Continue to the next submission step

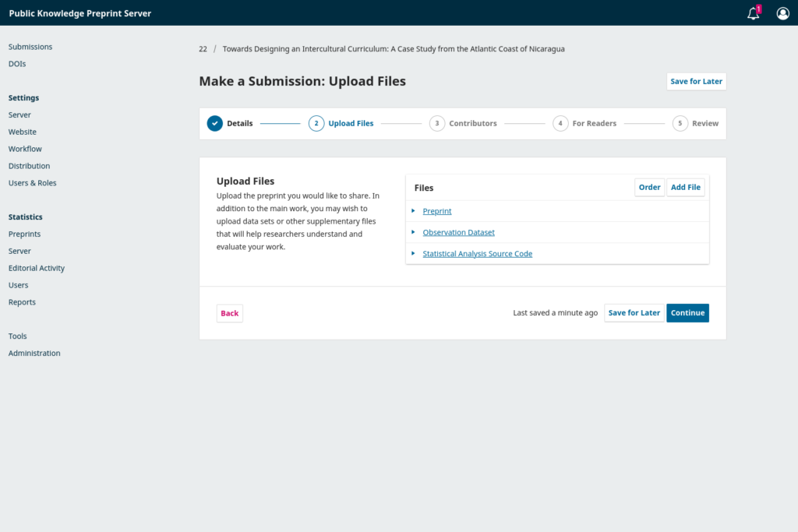tap(687, 312)
